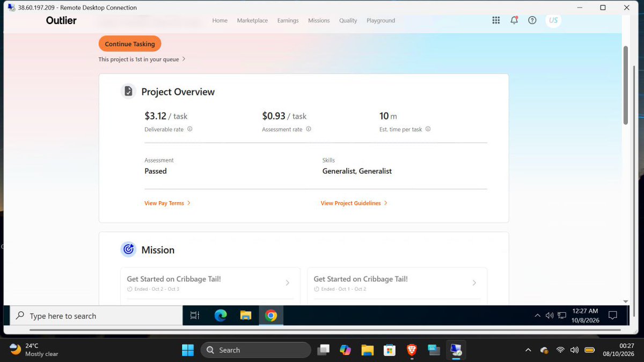The image size is (644, 362).
Task: Click the $3.12 / task rate
Action: point(166,116)
